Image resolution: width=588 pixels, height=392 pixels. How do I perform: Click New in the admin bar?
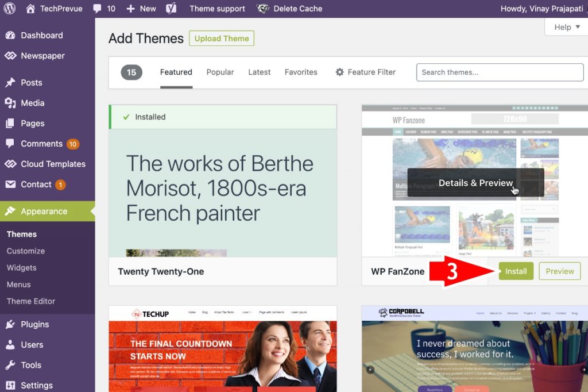pos(148,9)
